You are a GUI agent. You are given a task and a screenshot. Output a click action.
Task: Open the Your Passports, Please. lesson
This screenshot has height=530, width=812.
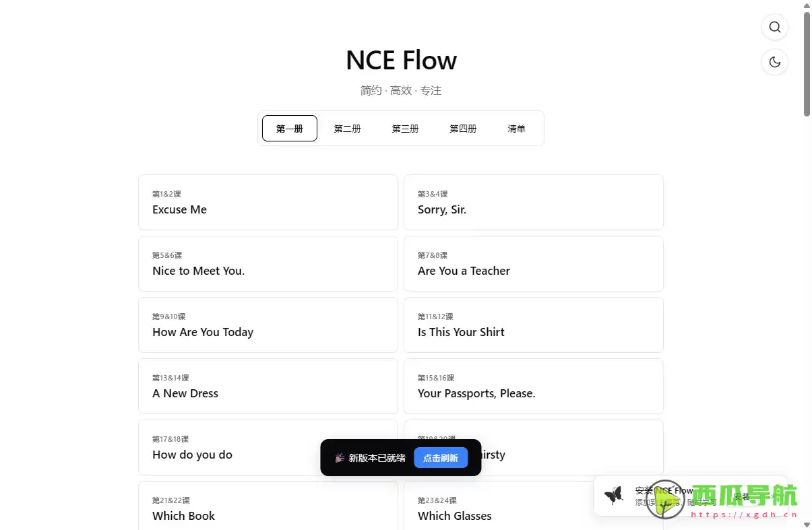tap(533, 386)
